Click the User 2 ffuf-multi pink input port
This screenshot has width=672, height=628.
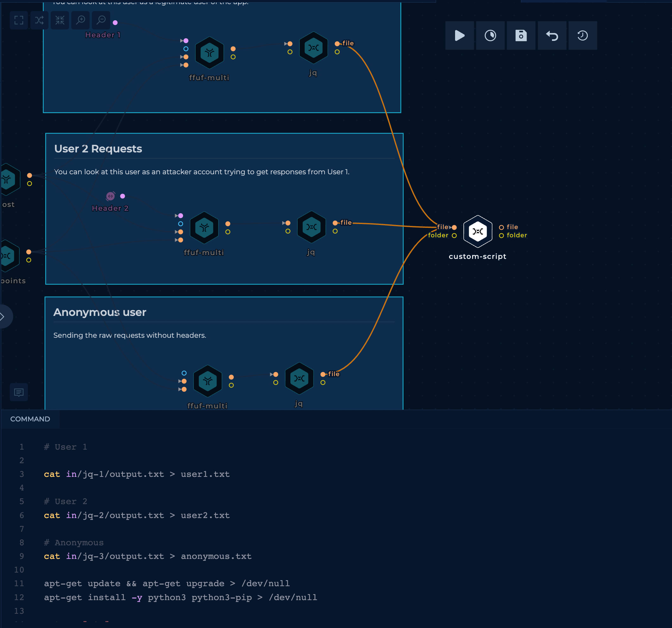pos(181,216)
